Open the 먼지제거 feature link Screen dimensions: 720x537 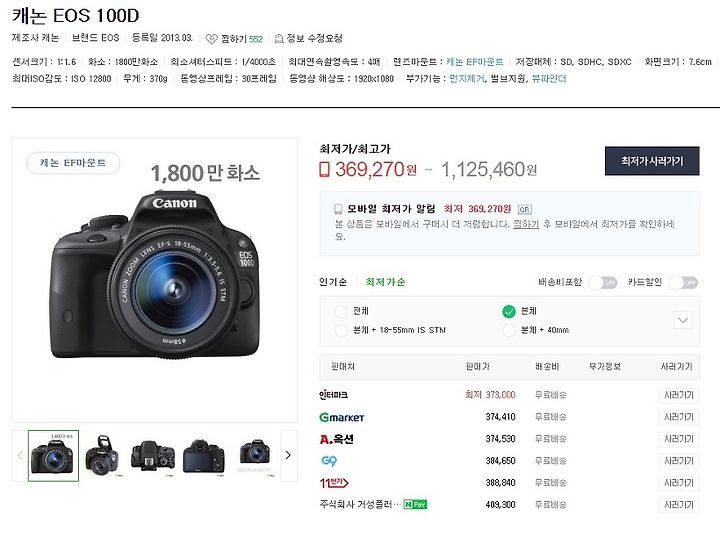click(x=467, y=79)
